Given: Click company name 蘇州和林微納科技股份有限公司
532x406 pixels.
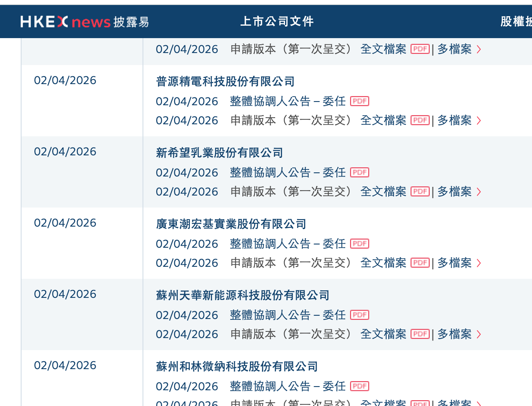Looking at the screenshot, I should pos(237,367).
